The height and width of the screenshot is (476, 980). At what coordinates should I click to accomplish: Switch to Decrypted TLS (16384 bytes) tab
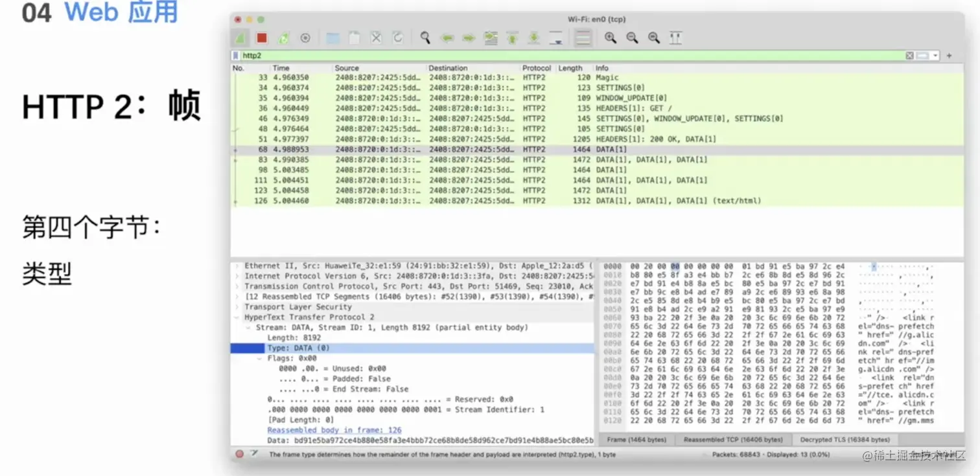click(846, 440)
